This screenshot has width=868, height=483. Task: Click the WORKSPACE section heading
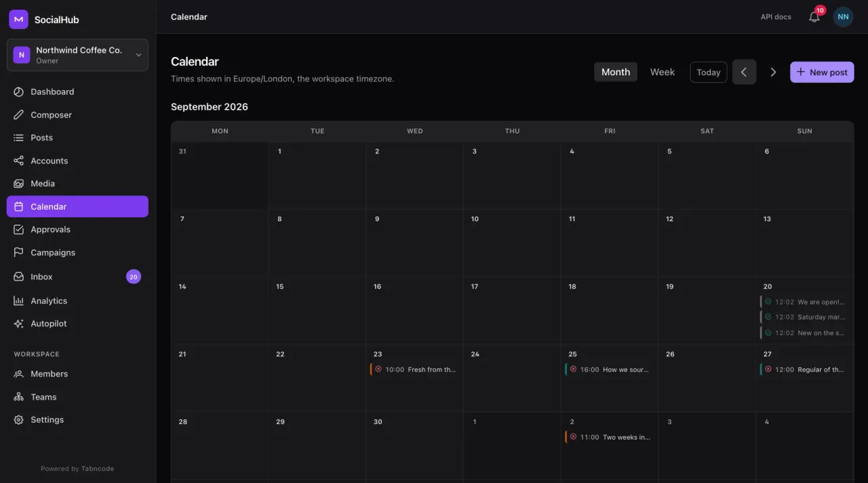[x=37, y=354]
